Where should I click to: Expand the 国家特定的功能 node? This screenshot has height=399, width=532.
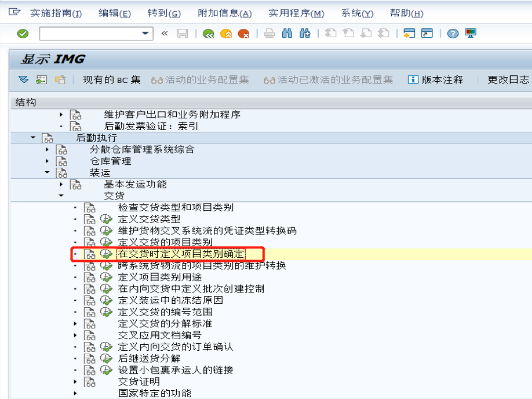tap(75, 394)
